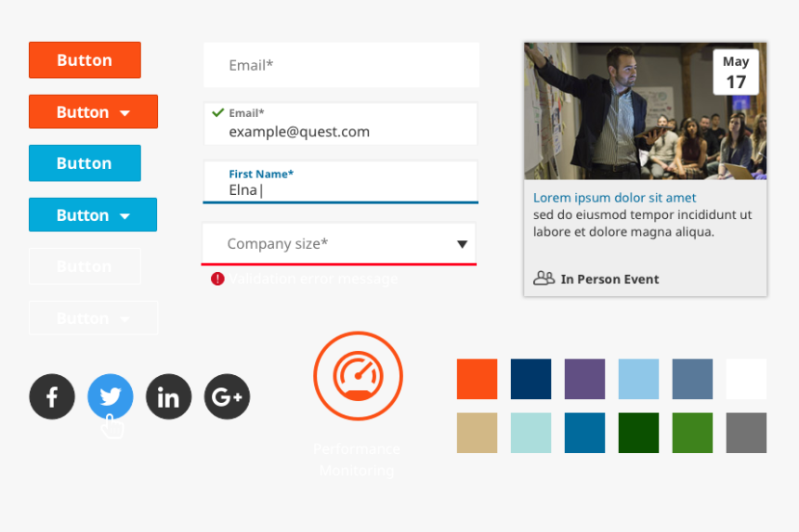This screenshot has height=532, width=799.
Task: Open the LinkedIn social icon
Action: click(x=168, y=397)
